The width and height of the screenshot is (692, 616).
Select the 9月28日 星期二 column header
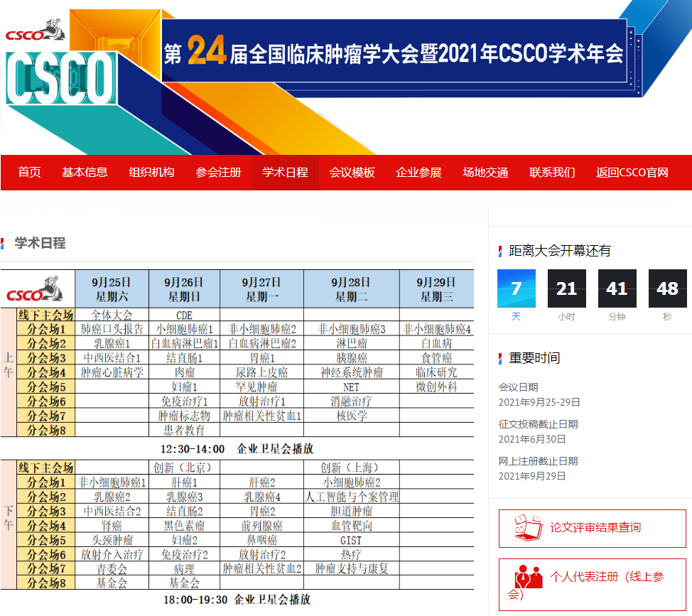(x=351, y=289)
